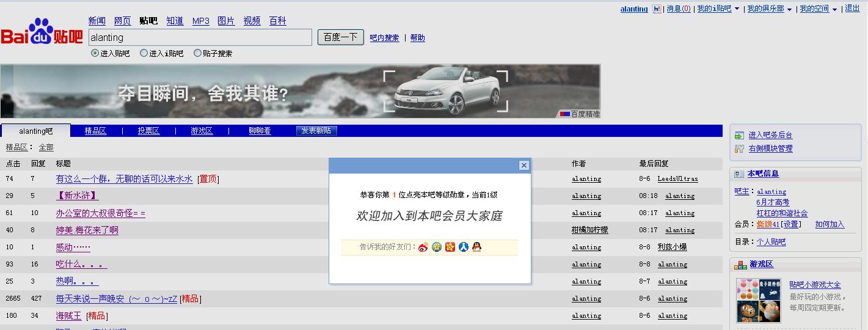
Task: Open the 【新水浒】 thread
Action: [77, 196]
